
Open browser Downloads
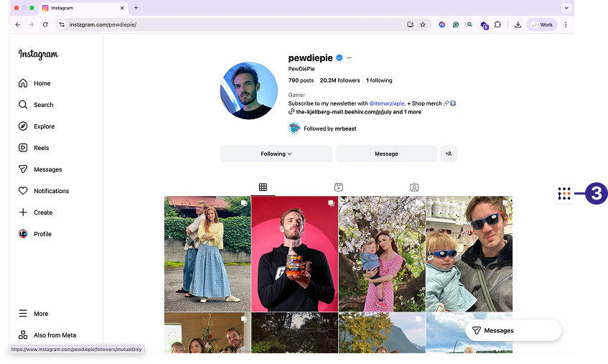tap(518, 24)
